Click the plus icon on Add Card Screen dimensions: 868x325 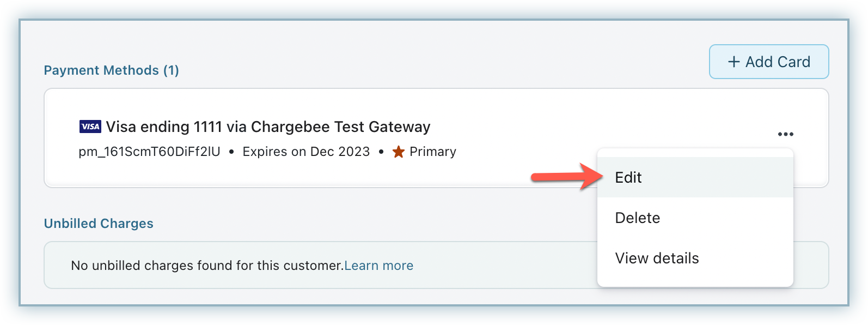pyautogui.click(x=734, y=62)
